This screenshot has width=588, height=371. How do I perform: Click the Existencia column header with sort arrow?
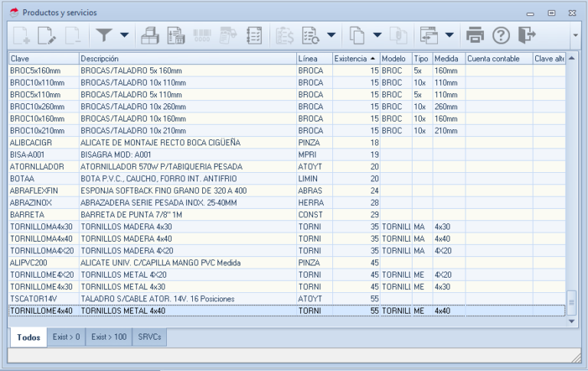point(356,59)
